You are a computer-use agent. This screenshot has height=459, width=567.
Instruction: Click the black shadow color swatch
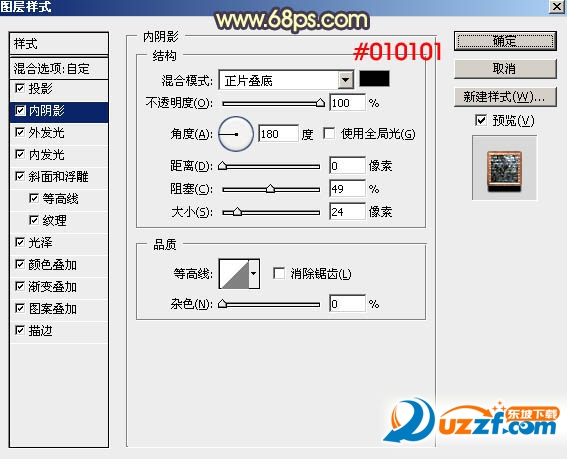click(374, 78)
